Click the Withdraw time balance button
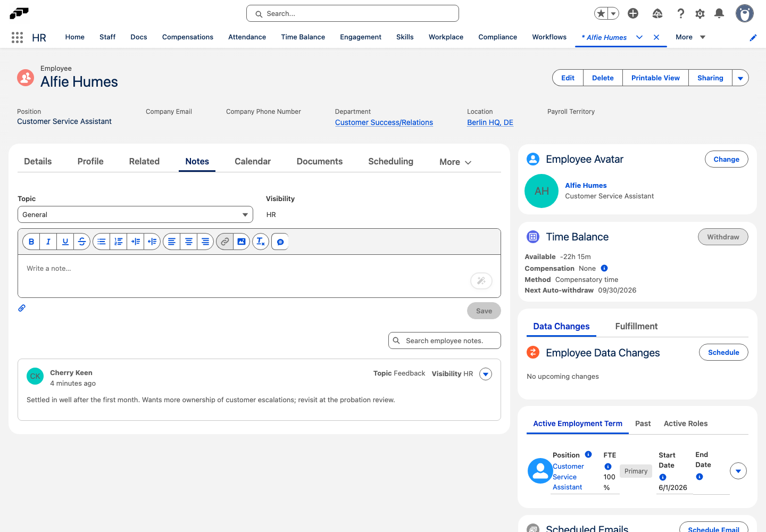The image size is (766, 532). 723,237
